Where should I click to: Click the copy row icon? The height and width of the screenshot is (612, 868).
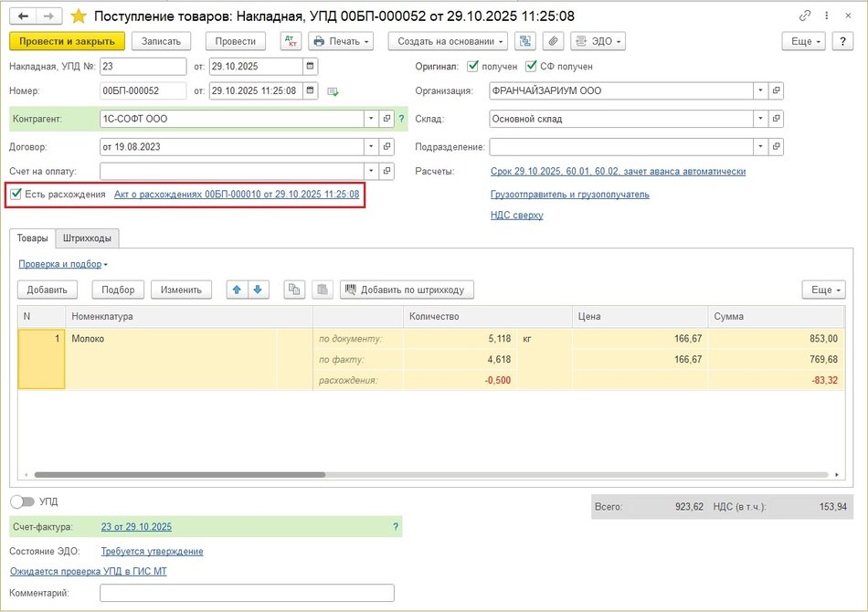294,290
